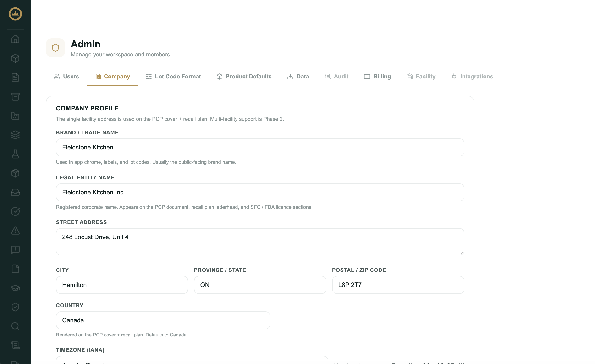Edit the City field showing Hamilton

[122, 285]
